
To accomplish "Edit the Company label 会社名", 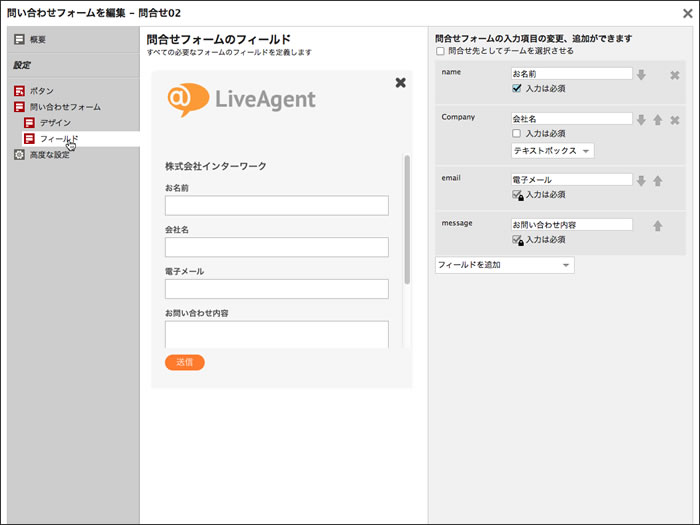I will 571,119.
